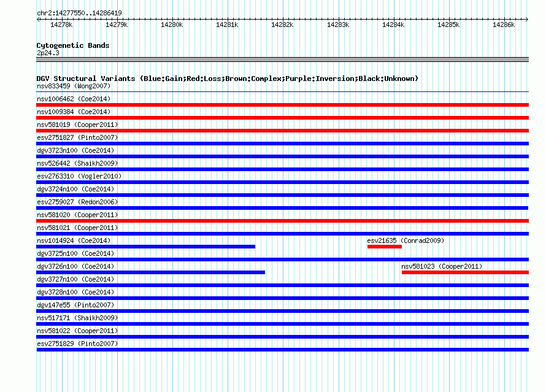546x392 pixels.
Task: Select the 2p24.3 band label
Action: point(48,53)
